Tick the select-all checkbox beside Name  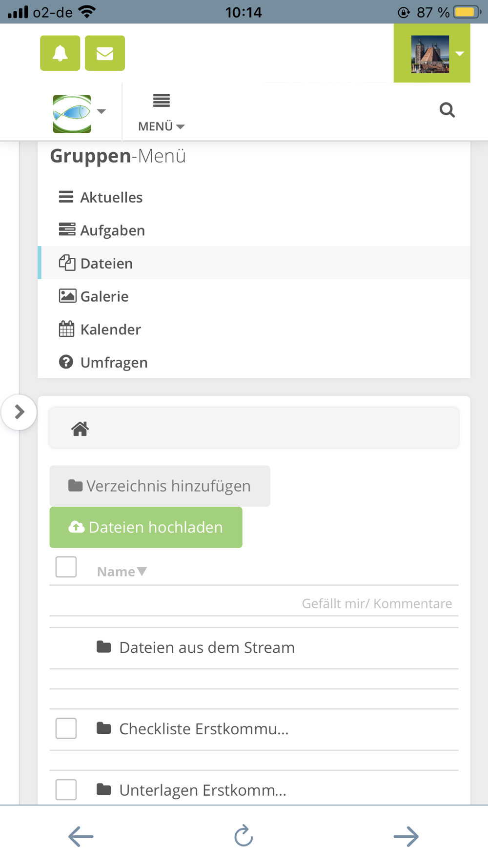point(66,567)
